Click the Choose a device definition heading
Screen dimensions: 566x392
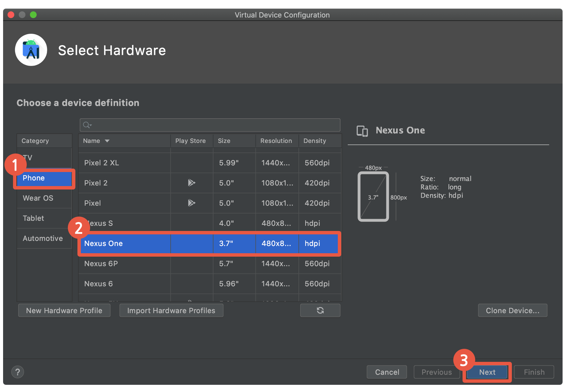tap(78, 103)
